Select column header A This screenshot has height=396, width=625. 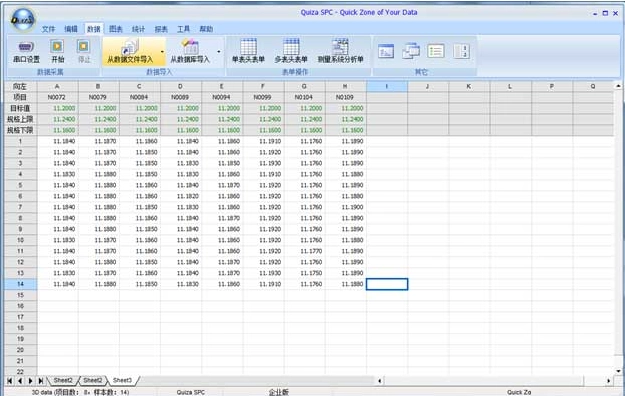(57, 86)
